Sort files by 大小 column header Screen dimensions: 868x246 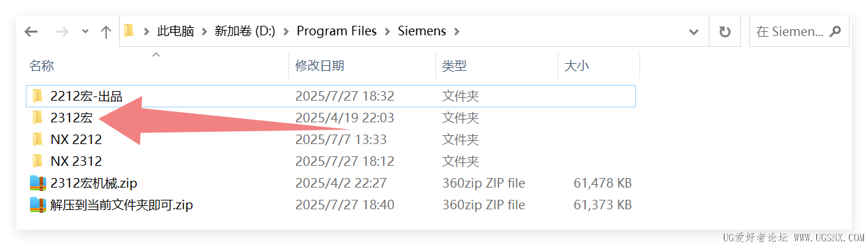click(x=577, y=66)
